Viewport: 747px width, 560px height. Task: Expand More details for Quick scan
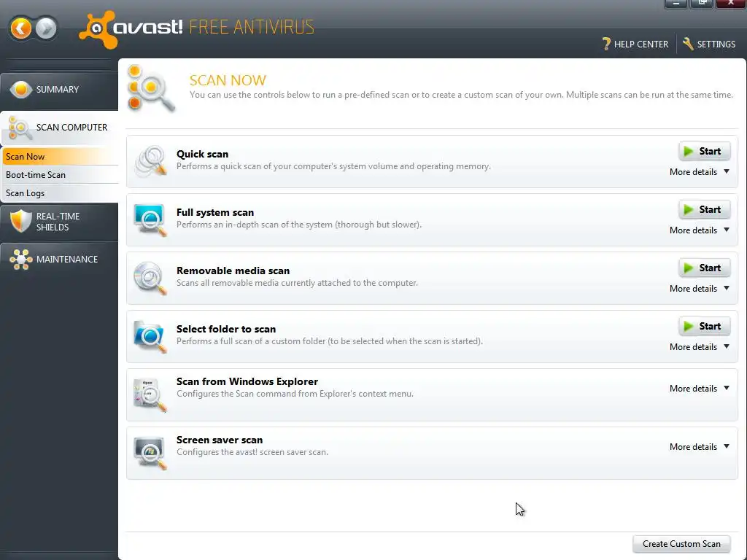700,172
